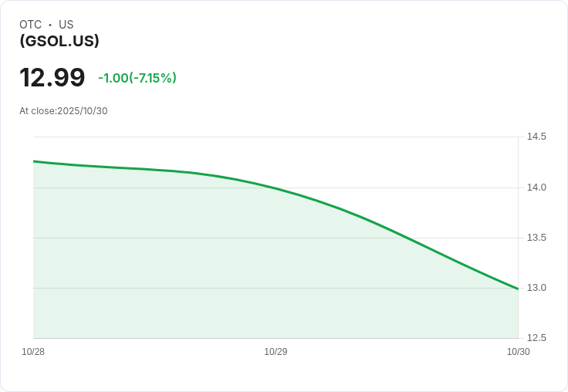Screen dimensions: 568x392
Task: Select the 13.5 y-axis label
Action: click(x=536, y=238)
